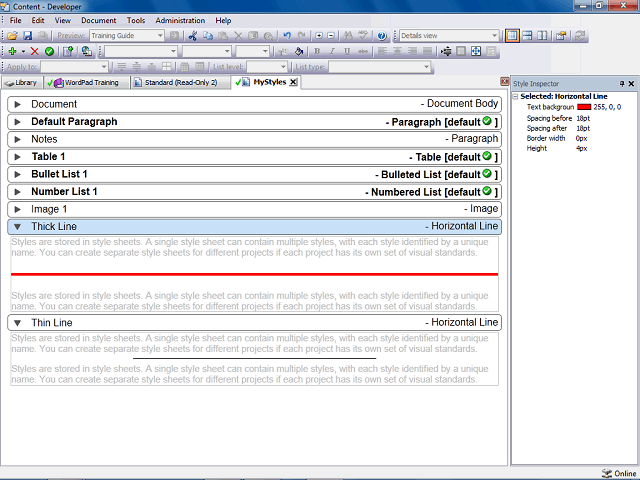Click the Redo arrow icon

pos(302,36)
